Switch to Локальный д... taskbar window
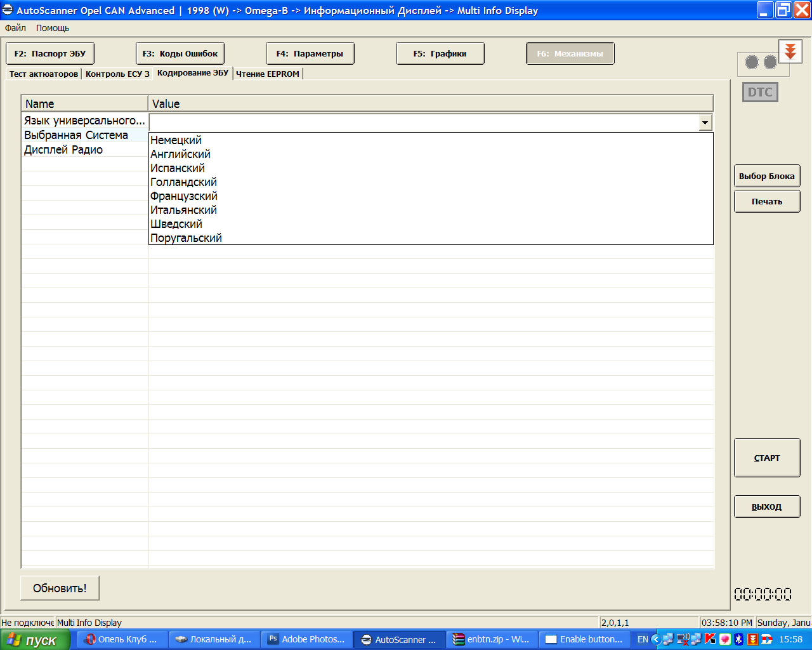 coord(216,639)
